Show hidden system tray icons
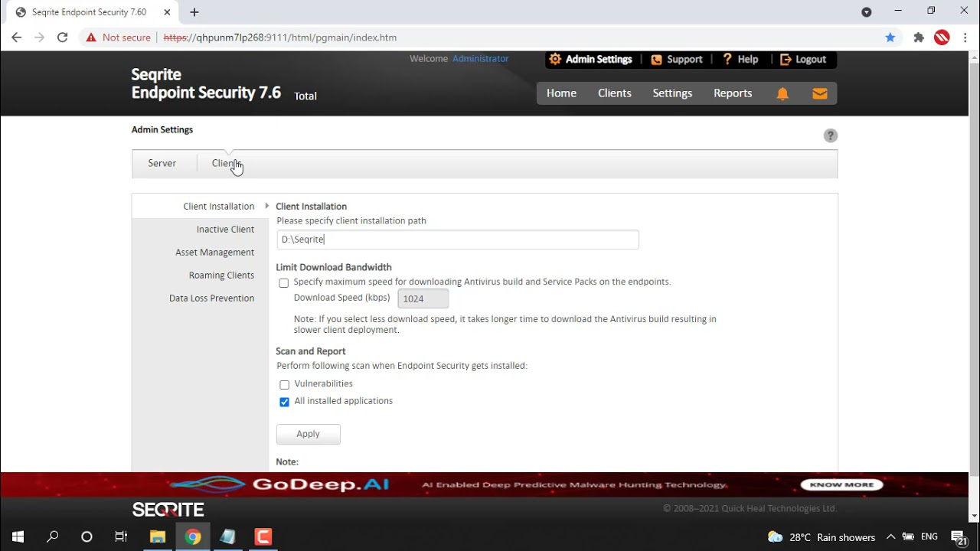Screen dimensions: 980x551 pos(890,537)
